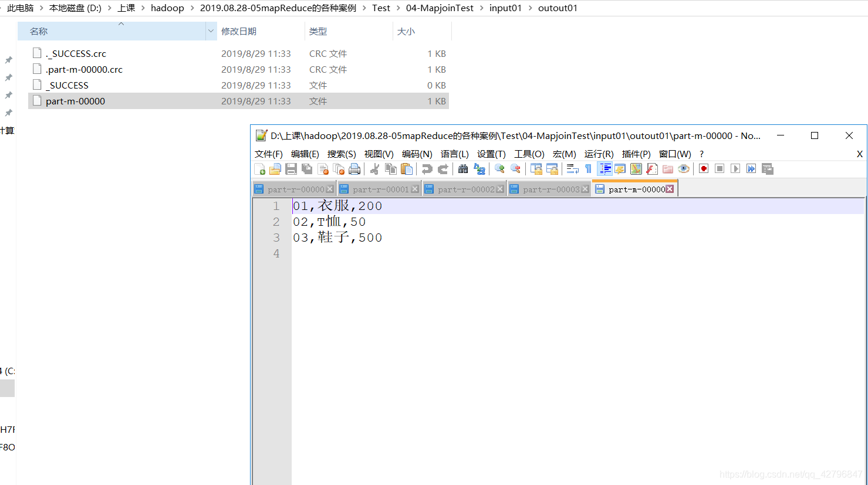Run macro multiple times icon
Screen dimensions: 868x485
click(x=751, y=169)
